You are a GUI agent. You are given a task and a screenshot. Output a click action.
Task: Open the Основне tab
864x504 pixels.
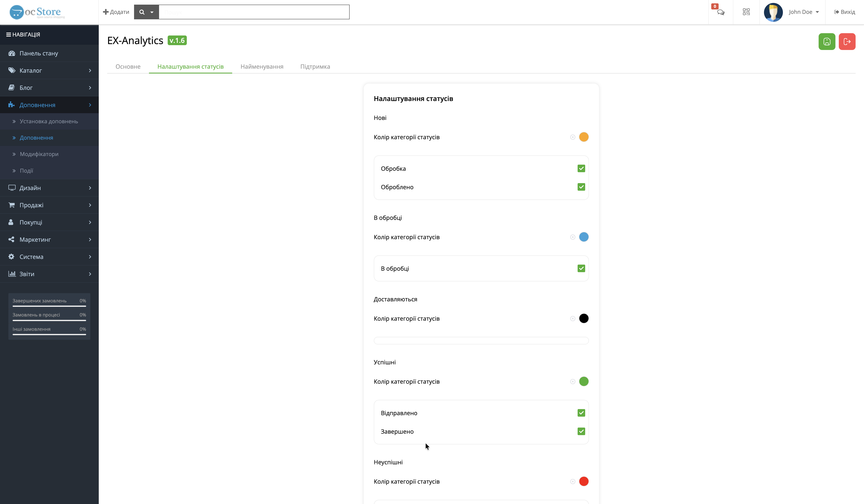point(128,67)
